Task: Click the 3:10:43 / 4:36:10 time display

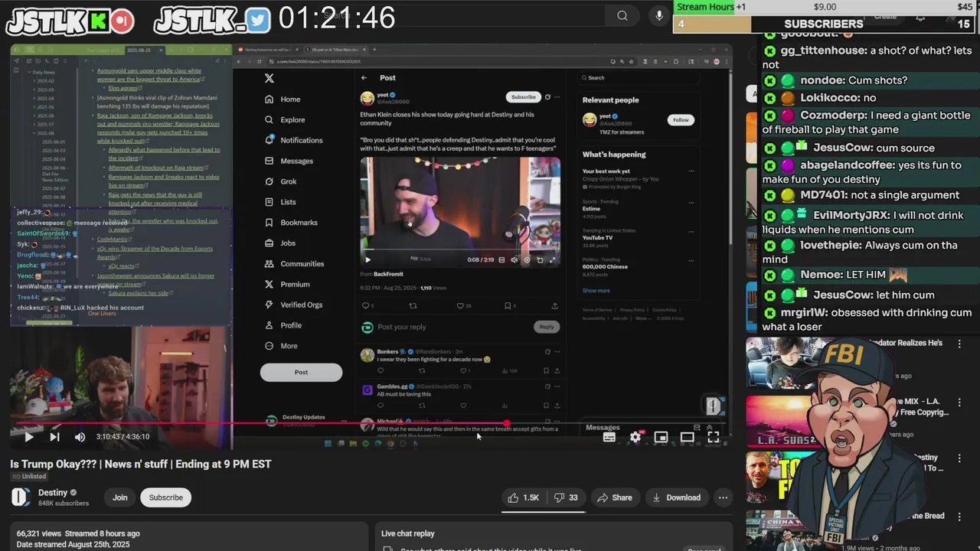Action: [x=122, y=437]
